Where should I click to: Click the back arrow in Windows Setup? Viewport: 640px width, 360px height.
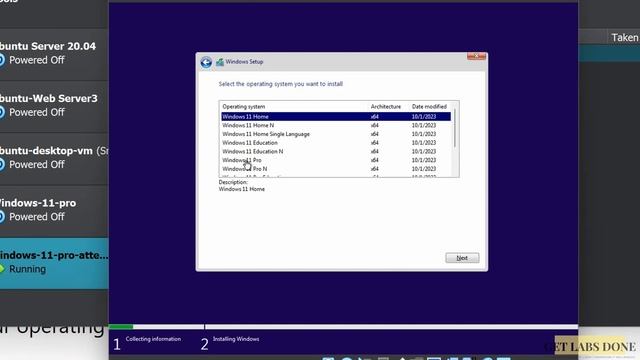tap(206, 62)
